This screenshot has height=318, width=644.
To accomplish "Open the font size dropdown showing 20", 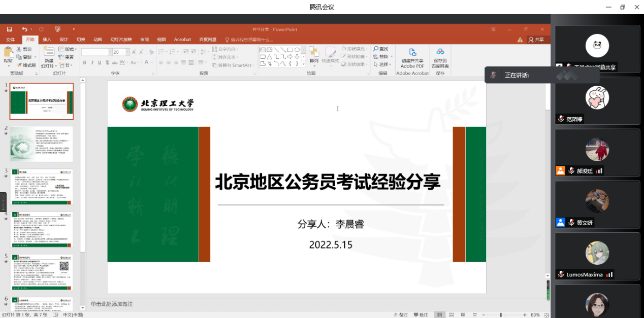I will click(x=126, y=52).
